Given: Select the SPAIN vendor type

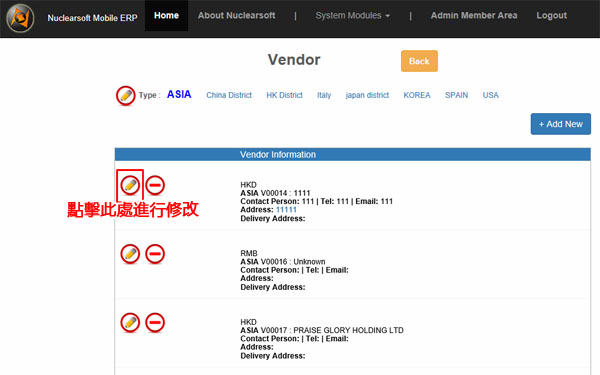Looking at the screenshot, I should tap(457, 95).
